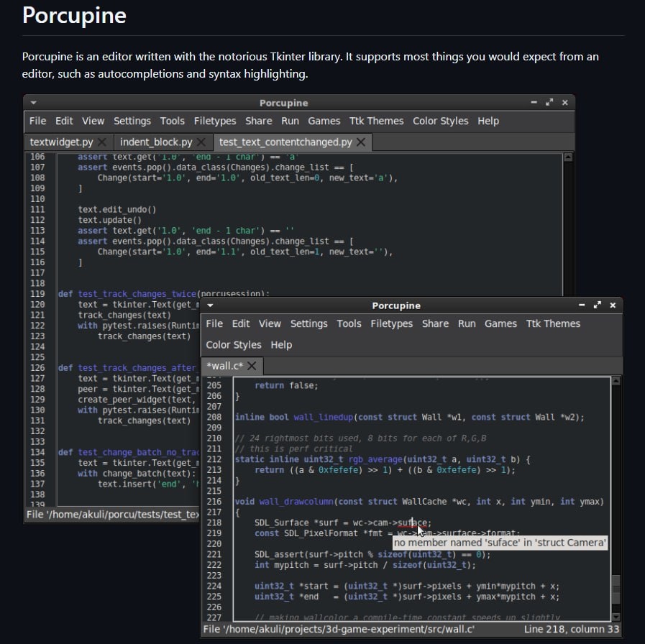Click 'rgb_average' function name on line 212
This screenshot has height=644, width=645.
[x=375, y=459]
